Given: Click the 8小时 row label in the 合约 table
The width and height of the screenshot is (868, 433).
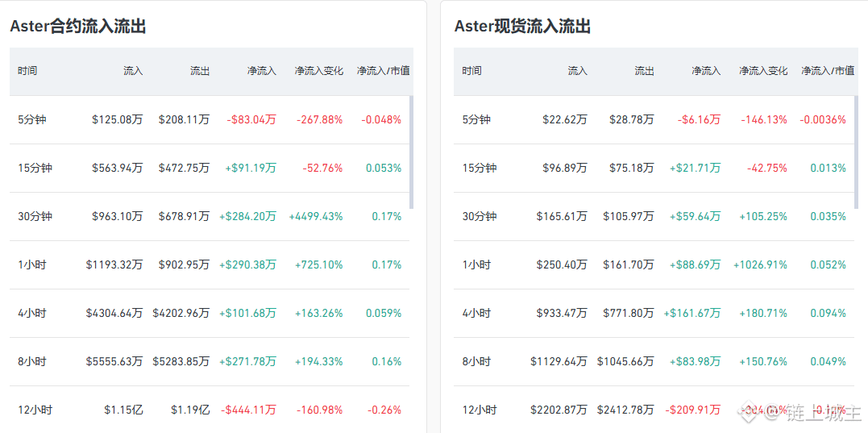Looking at the screenshot, I should [32, 361].
